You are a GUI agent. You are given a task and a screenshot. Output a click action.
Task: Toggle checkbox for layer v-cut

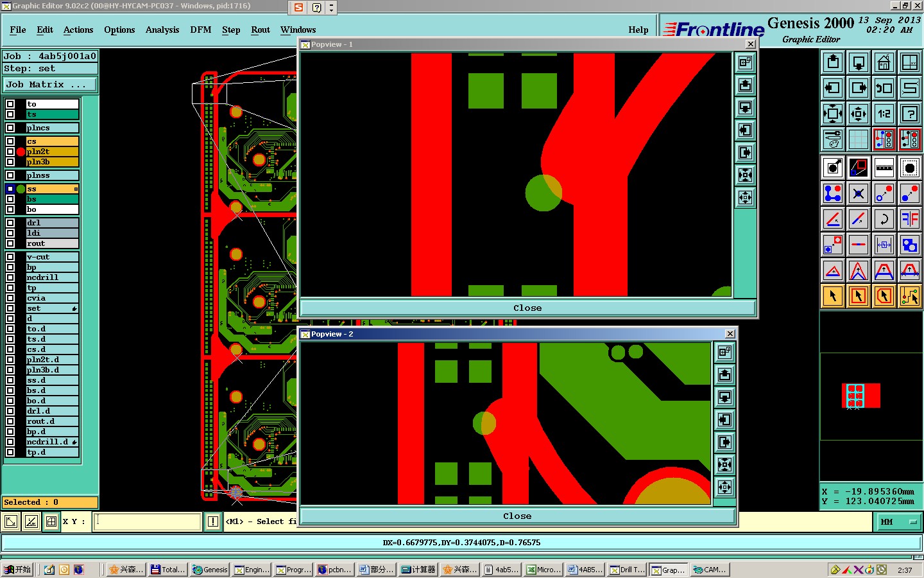10,257
